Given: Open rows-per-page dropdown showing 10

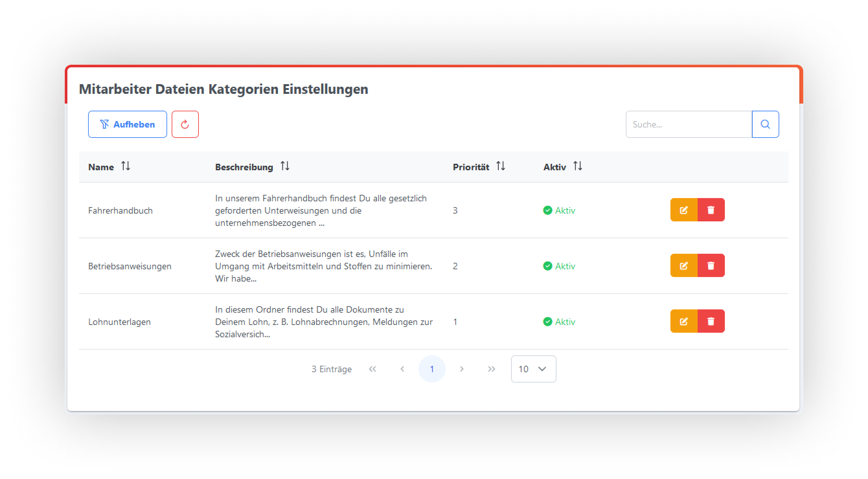Looking at the screenshot, I should pos(533,369).
